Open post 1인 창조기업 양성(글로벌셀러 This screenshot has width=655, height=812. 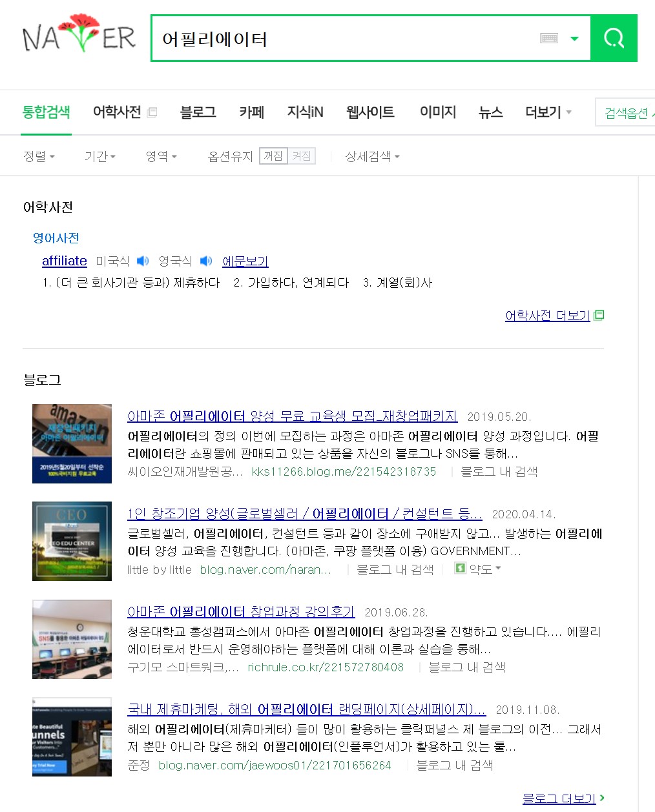(305, 514)
